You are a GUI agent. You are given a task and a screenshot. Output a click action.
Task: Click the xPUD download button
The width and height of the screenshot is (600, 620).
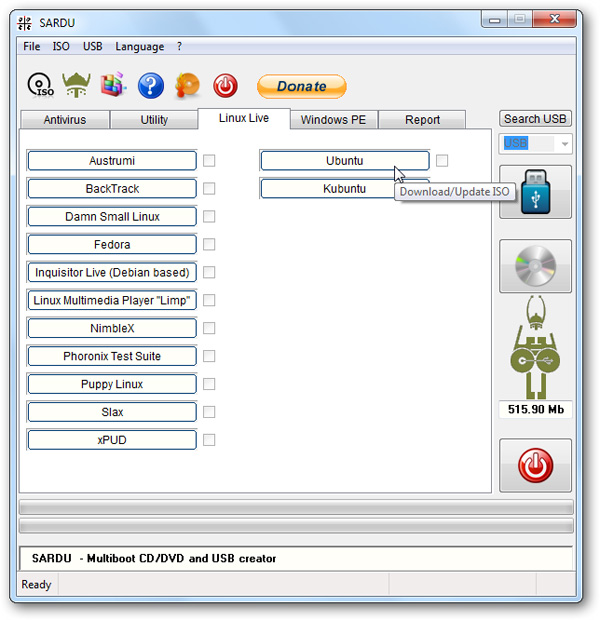coord(112,440)
